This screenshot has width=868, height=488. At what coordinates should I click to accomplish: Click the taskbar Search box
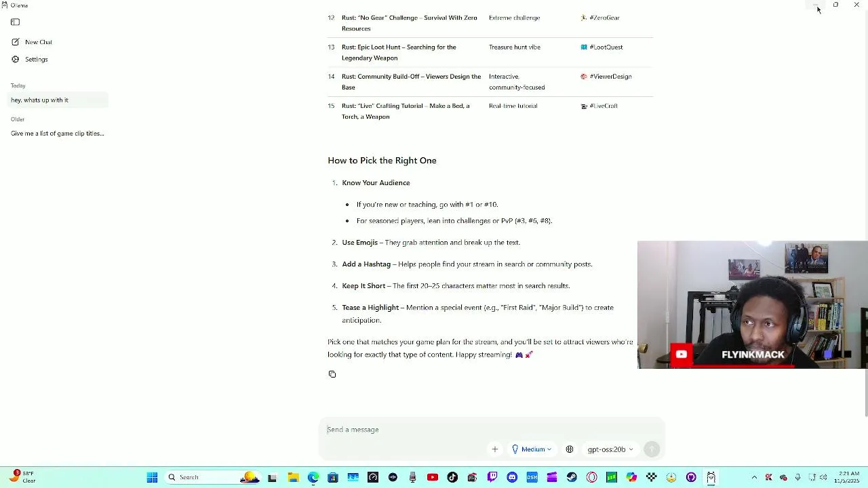pyautogui.click(x=212, y=478)
